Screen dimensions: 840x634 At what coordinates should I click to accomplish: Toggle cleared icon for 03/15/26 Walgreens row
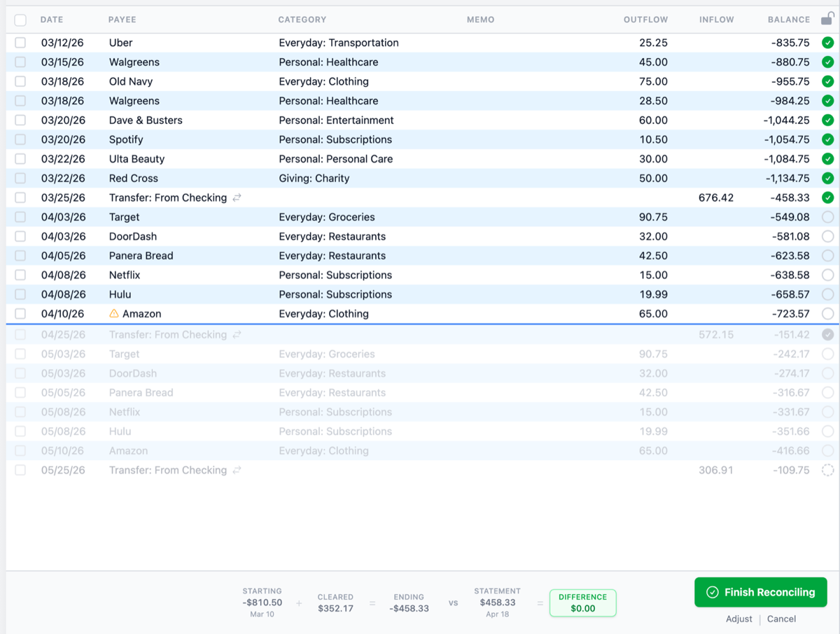click(827, 62)
